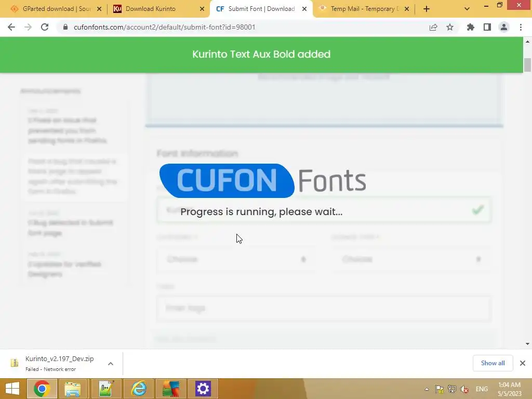Click the muted volume tray icon
Viewport: 532px width, 399px height.
click(464, 389)
